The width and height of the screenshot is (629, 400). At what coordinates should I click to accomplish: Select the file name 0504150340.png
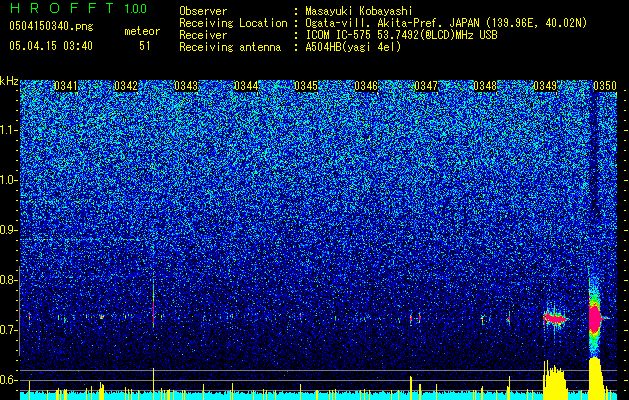tap(51, 26)
